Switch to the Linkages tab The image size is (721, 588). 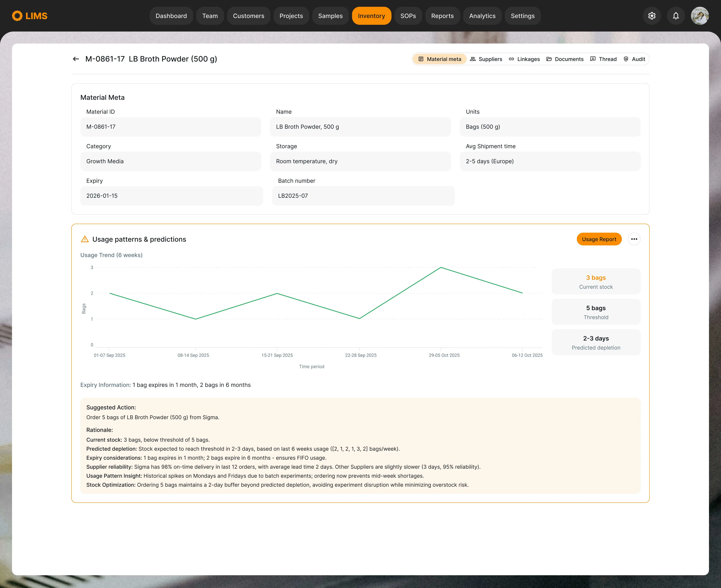click(524, 59)
